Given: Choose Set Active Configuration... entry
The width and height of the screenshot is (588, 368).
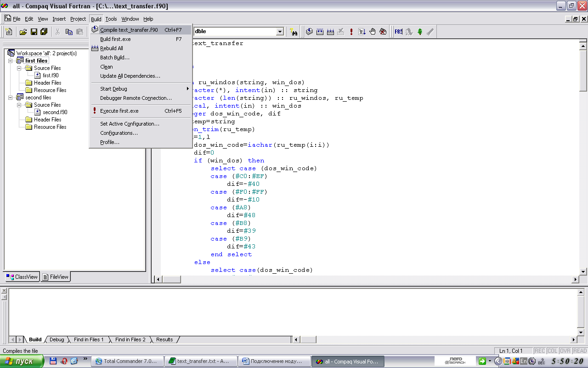Looking at the screenshot, I should point(141,124).
